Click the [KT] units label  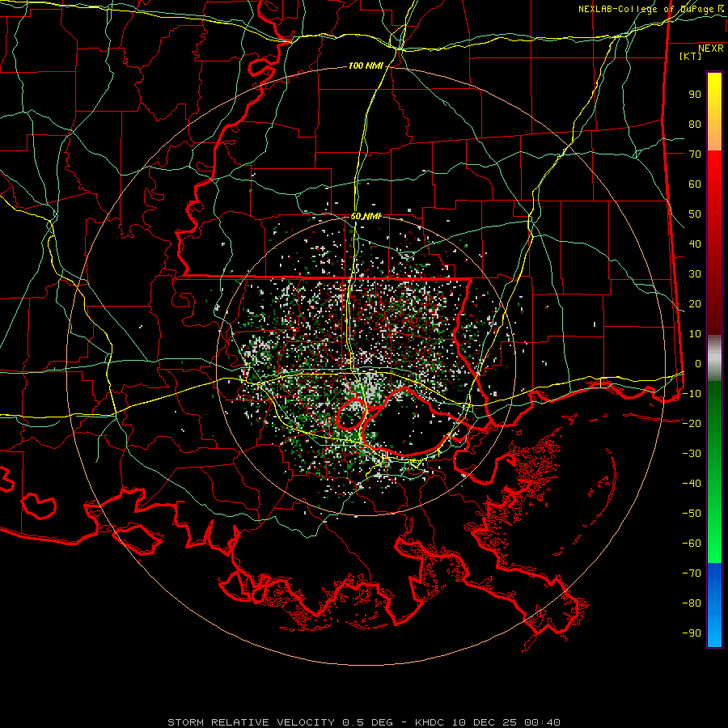click(x=691, y=56)
